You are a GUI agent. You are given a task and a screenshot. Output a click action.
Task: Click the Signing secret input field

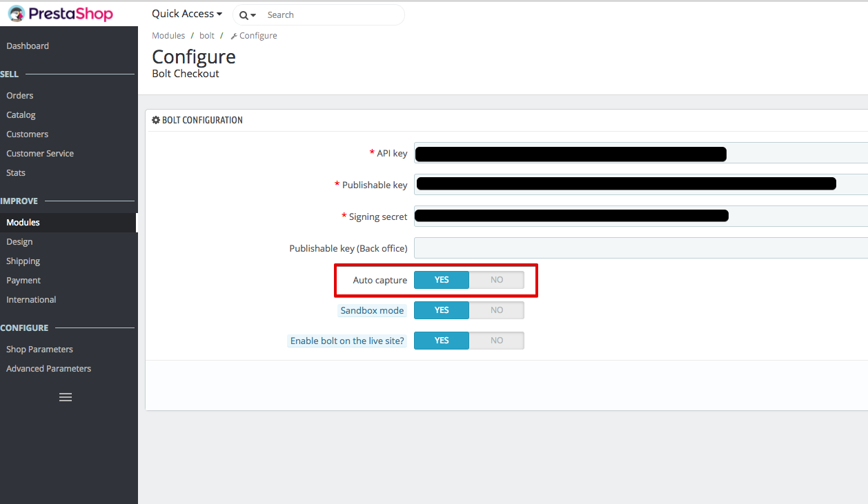[x=641, y=216]
